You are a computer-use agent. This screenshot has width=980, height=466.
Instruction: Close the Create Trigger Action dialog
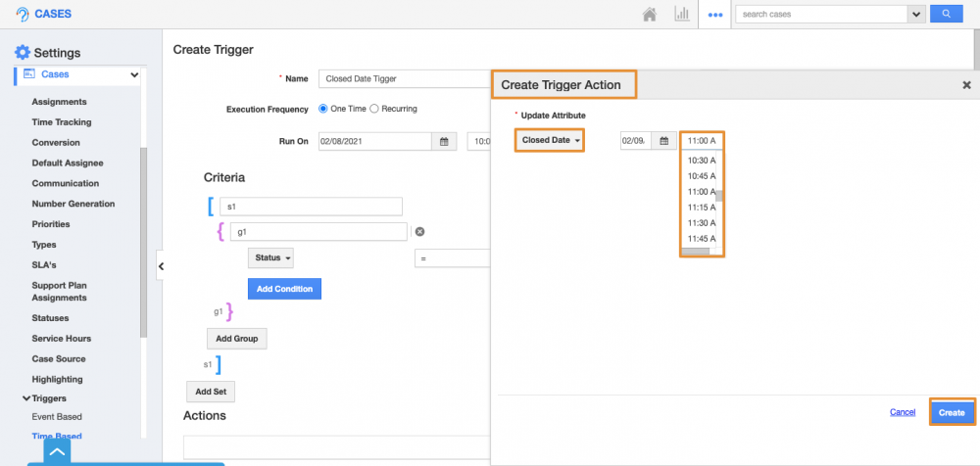(966, 85)
